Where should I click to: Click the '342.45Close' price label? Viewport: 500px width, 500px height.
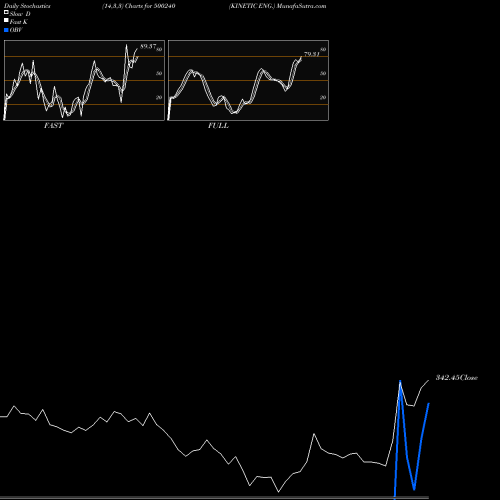[457, 377]
